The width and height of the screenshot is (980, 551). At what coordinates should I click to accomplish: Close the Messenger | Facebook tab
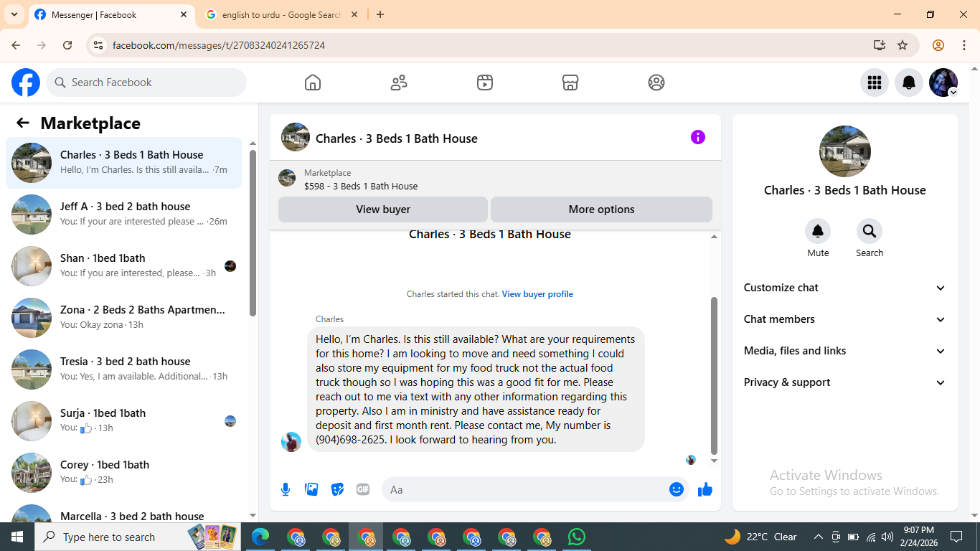point(184,15)
